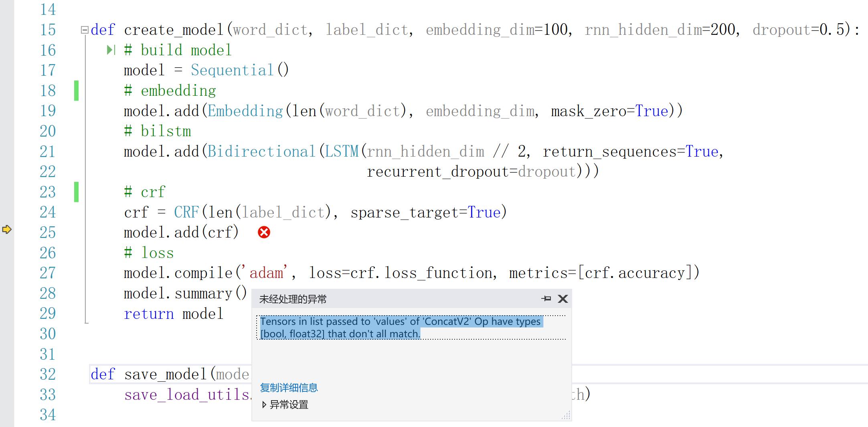Click mask_zero parameter on line 19

(588, 111)
